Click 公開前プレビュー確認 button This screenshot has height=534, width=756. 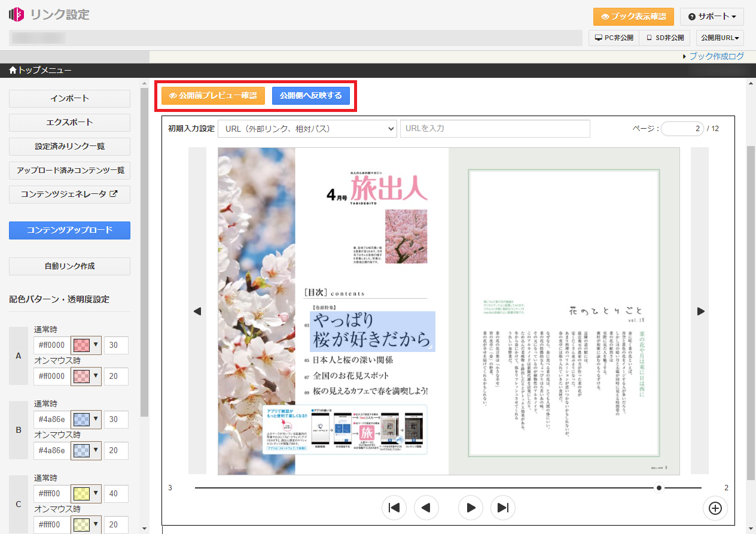click(213, 96)
